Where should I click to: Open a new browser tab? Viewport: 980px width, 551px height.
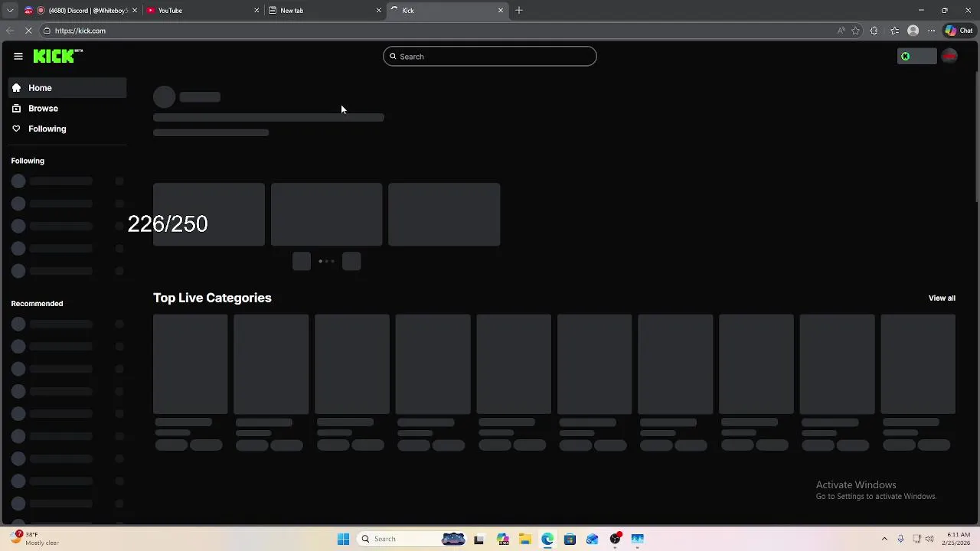[519, 11]
